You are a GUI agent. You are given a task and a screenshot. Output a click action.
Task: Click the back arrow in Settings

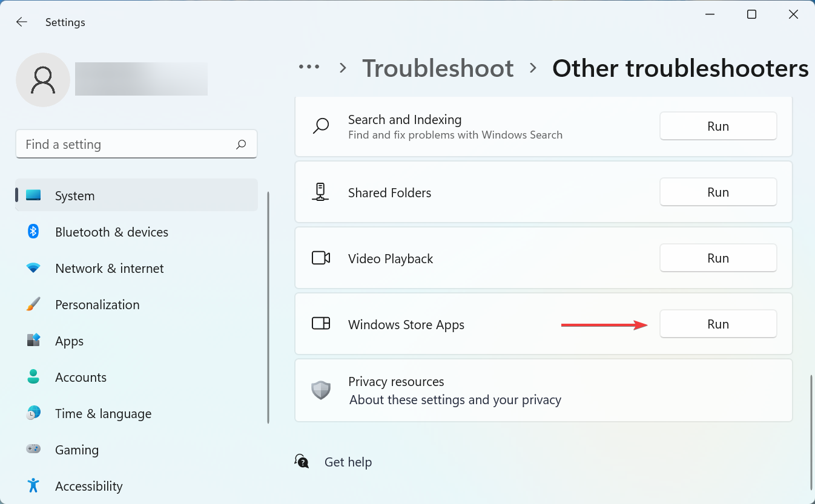21,22
